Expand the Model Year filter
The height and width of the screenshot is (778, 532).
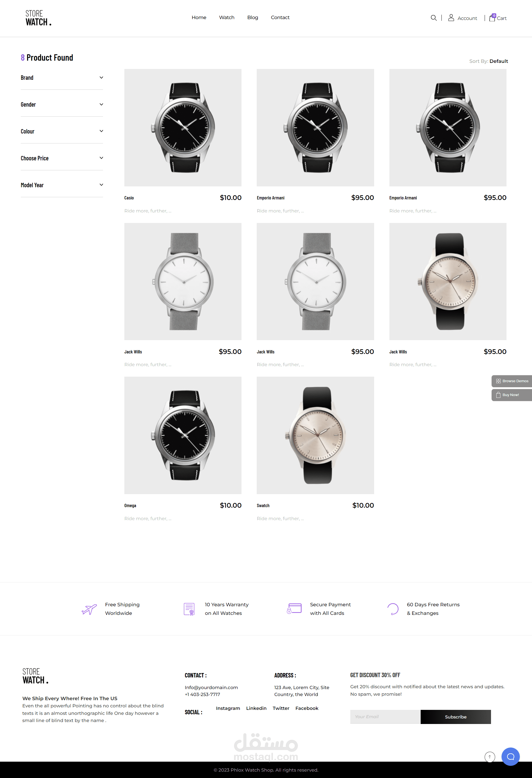(62, 185)
